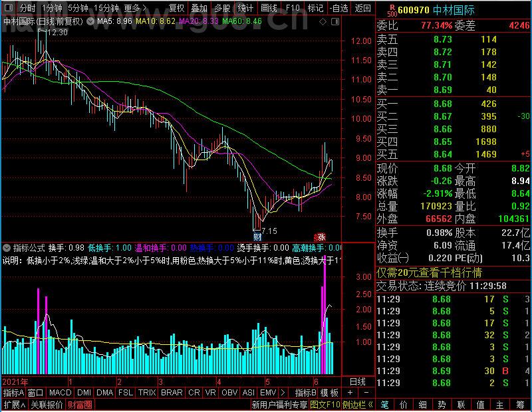Open the 统计 statistics tool
This screenshot has height=412, width=532.
(245, 7)
